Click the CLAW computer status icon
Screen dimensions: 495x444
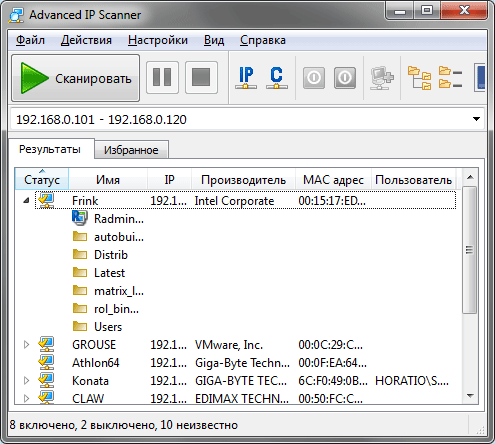46,397
